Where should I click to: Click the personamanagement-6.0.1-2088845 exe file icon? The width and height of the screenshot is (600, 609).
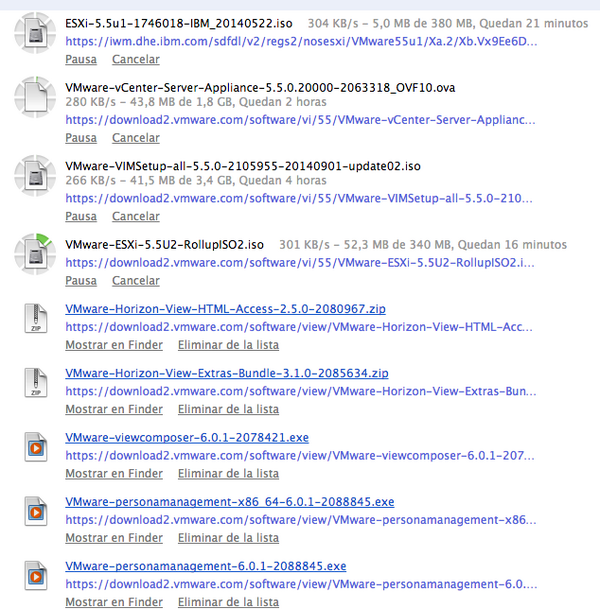click(x=36, y=576)
